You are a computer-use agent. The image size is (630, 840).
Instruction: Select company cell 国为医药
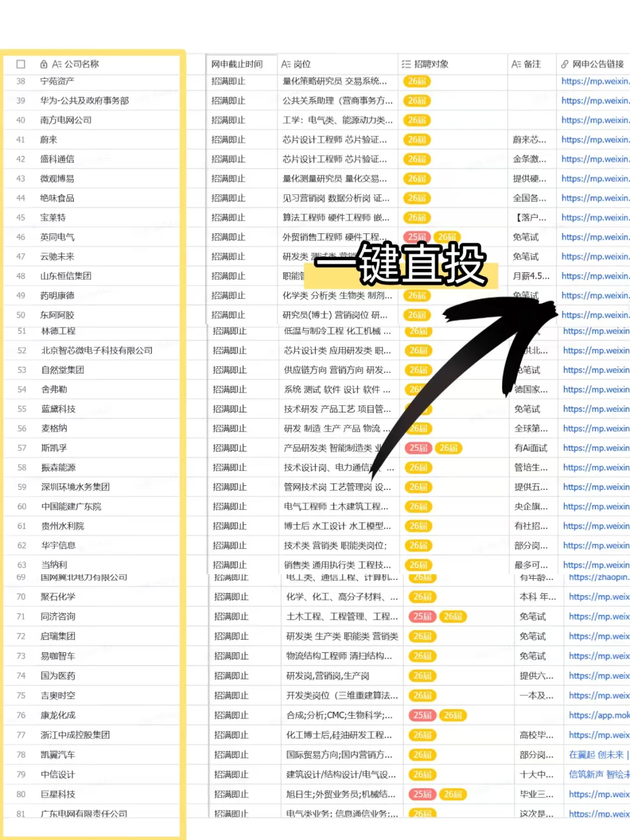click(58, 675)
